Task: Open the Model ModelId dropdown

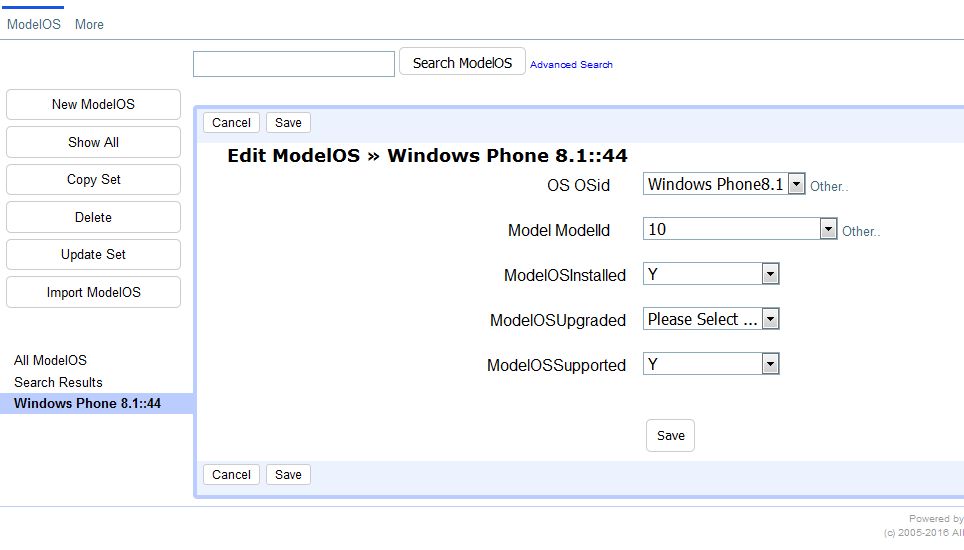Action: point(740,229)
